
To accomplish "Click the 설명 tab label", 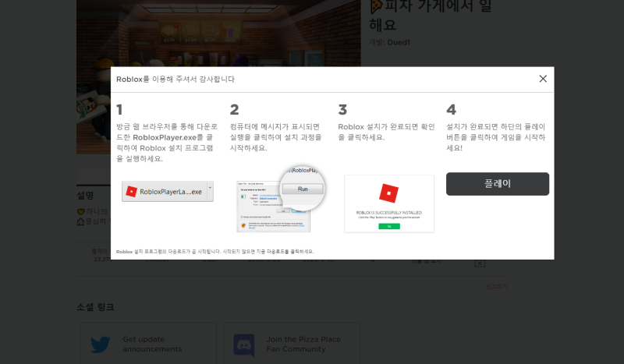I will (x=85, y=196).
